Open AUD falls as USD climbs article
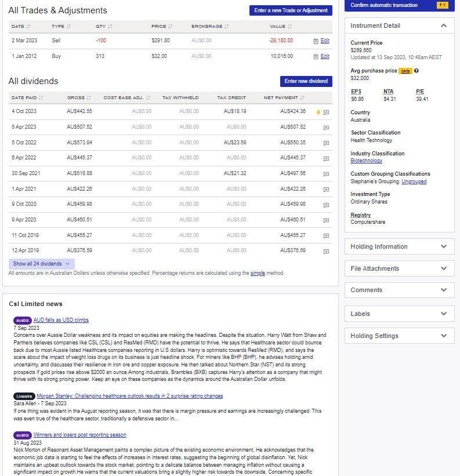 point(61,320)
